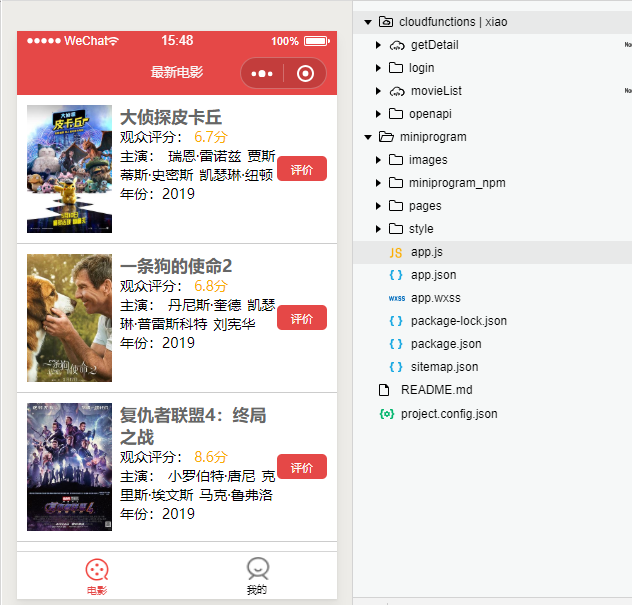Open the app.js file name
Viewport: 632px width, 605px height.
[x=427, y=252]
